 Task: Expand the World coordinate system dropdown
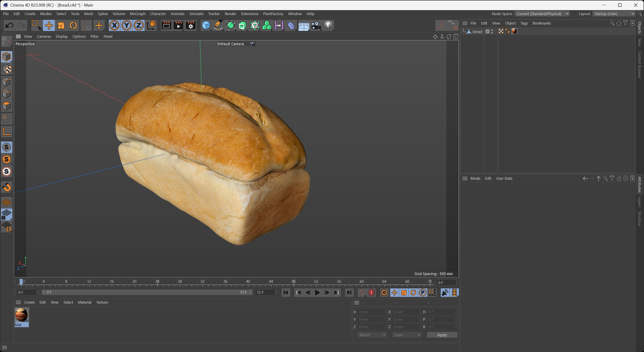coord(372,335)
